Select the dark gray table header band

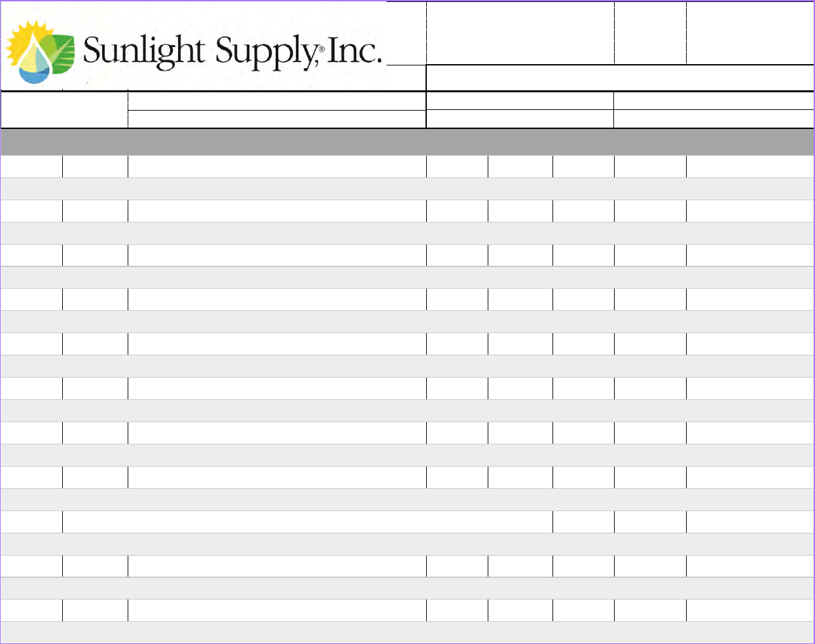point(407,142)
